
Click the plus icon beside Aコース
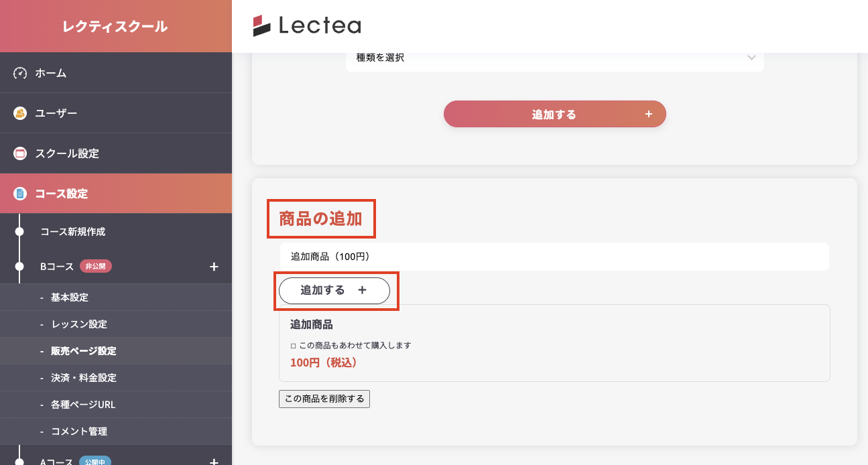tap(214, 461)
